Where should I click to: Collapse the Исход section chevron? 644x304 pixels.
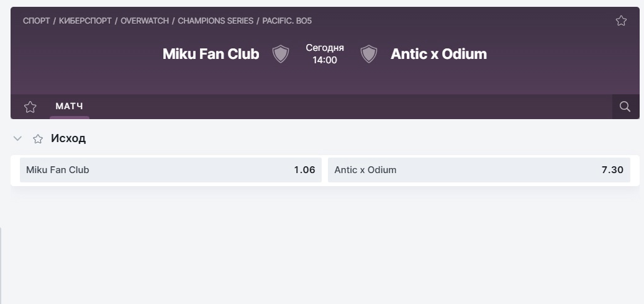tap(17, 139)
